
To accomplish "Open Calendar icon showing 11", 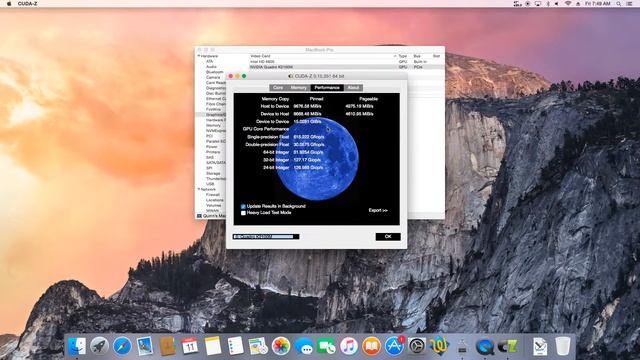I will (x=190, y=347).
